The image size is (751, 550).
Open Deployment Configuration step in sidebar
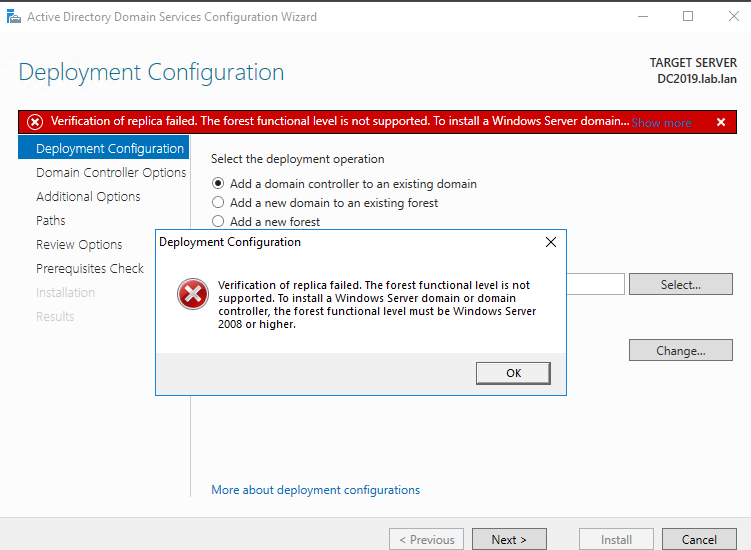click(x=103, y=149)
